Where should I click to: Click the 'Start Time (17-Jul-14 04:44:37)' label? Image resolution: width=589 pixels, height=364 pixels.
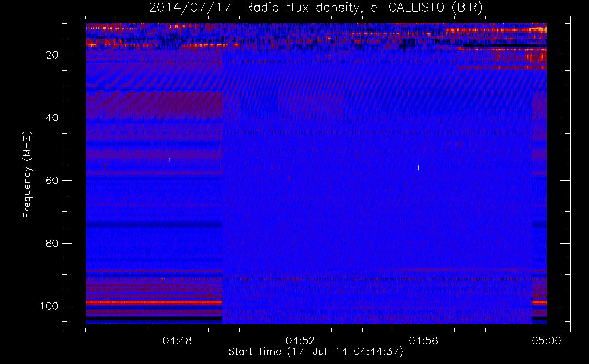[x=316, y=352]
